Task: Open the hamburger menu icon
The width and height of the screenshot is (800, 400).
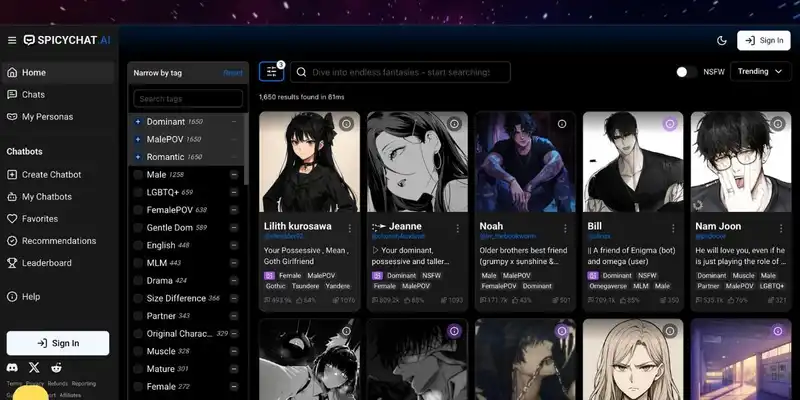Action: (12, 40)
